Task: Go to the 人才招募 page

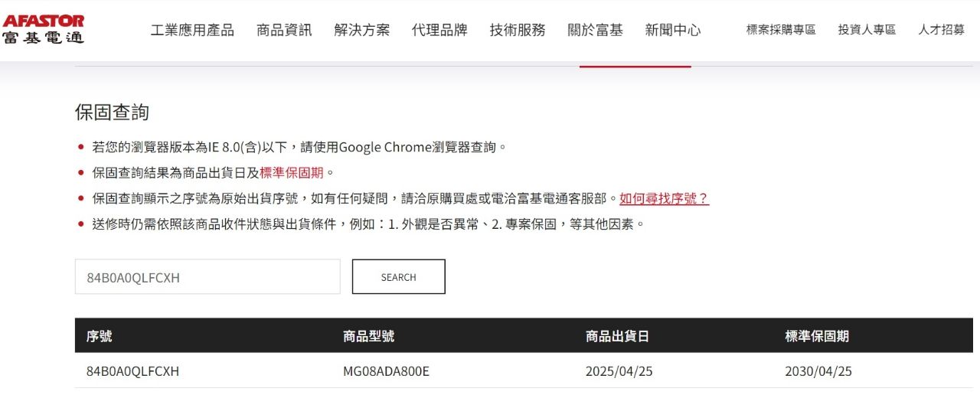Action: (941, 30)
